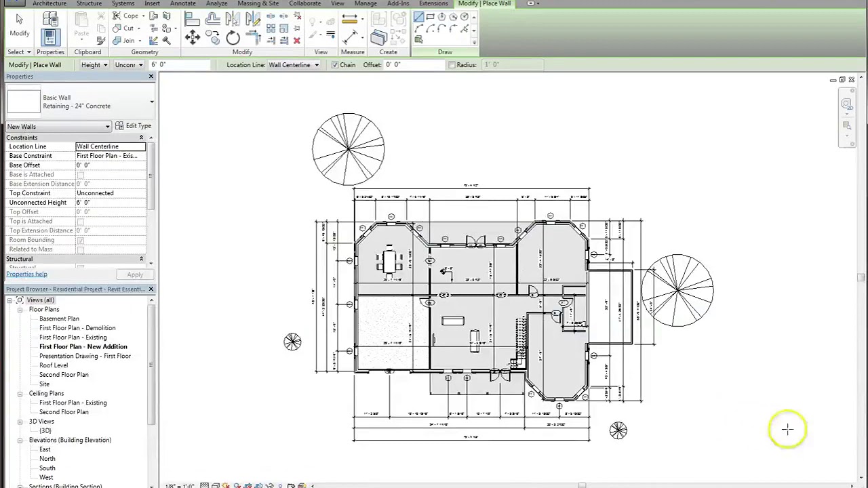Open the Height dropdown in options bar
This screenshot has width=868, height=488.
(x=94, y=65)
